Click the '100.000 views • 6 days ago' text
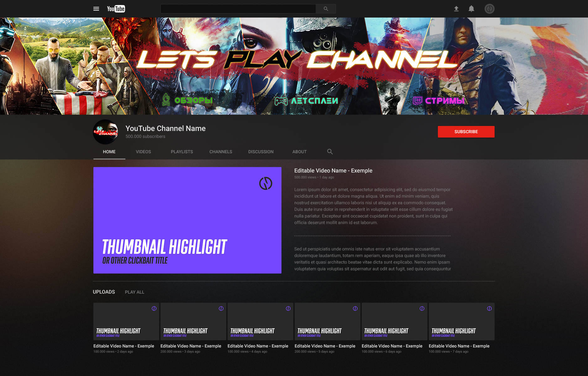 (381, 352)
